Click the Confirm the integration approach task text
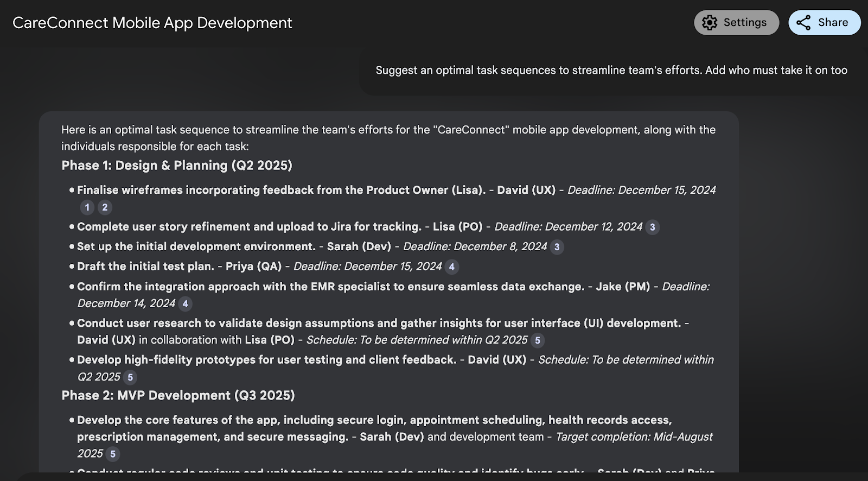The height and width of the screenshot is (481, 868). [x=330, y=287]
